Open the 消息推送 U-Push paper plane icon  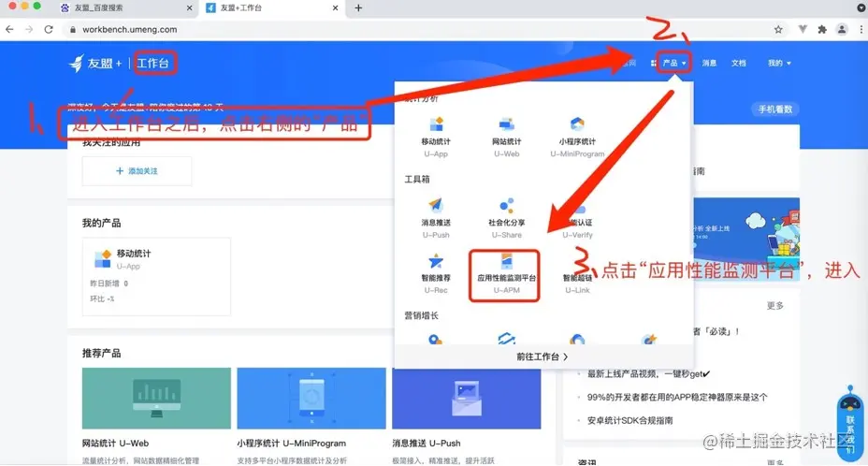click(436, 205)
